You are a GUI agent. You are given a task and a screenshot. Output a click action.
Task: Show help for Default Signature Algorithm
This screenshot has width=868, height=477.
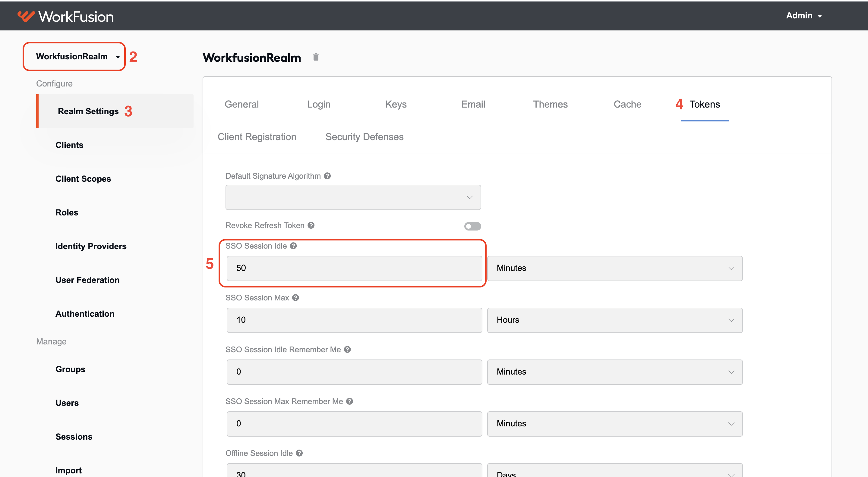(x=327, y=176)
